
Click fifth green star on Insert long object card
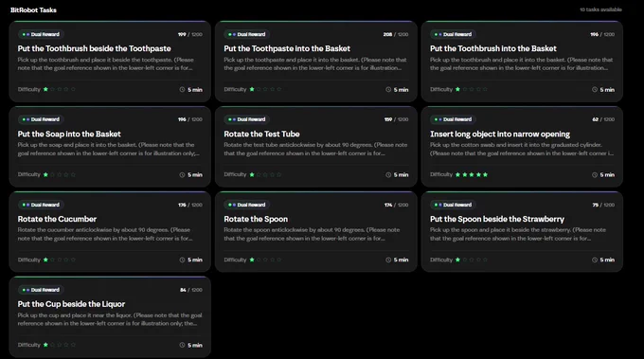(486, 174)
